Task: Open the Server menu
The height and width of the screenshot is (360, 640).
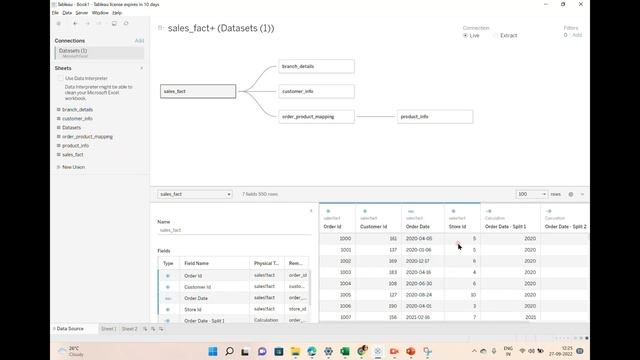Action: click(x=82, y=13)
